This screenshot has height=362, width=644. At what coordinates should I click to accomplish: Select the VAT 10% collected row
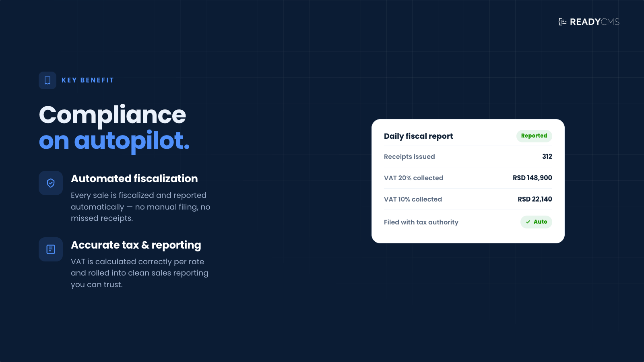click(x=468, y=200)
